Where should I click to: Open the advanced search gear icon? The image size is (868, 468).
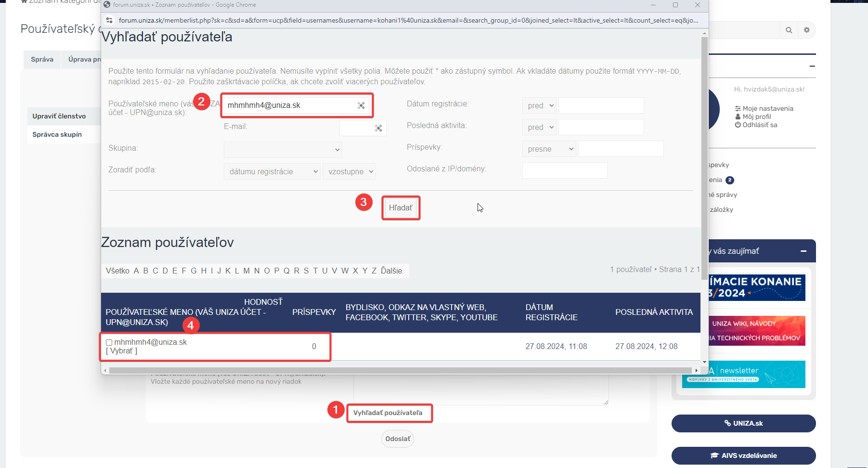[x=807, y=30]
